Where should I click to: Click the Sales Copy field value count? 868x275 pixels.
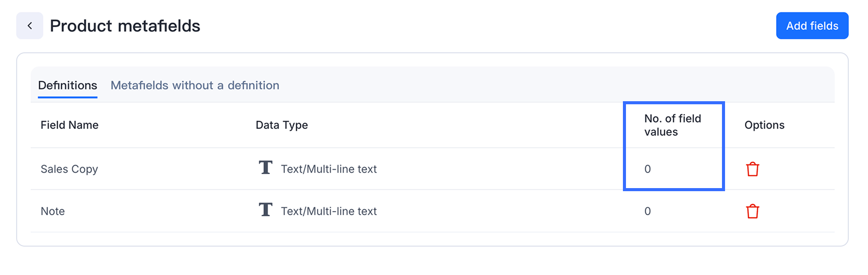click(x=647, y=169)
